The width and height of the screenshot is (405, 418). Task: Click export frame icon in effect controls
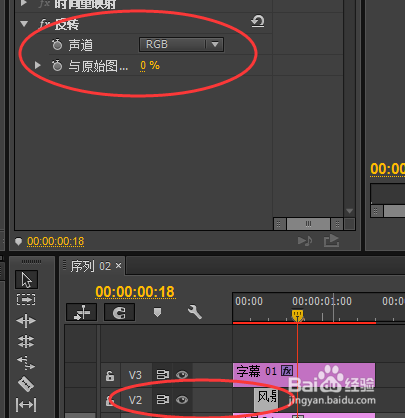(x=331, y=241)
